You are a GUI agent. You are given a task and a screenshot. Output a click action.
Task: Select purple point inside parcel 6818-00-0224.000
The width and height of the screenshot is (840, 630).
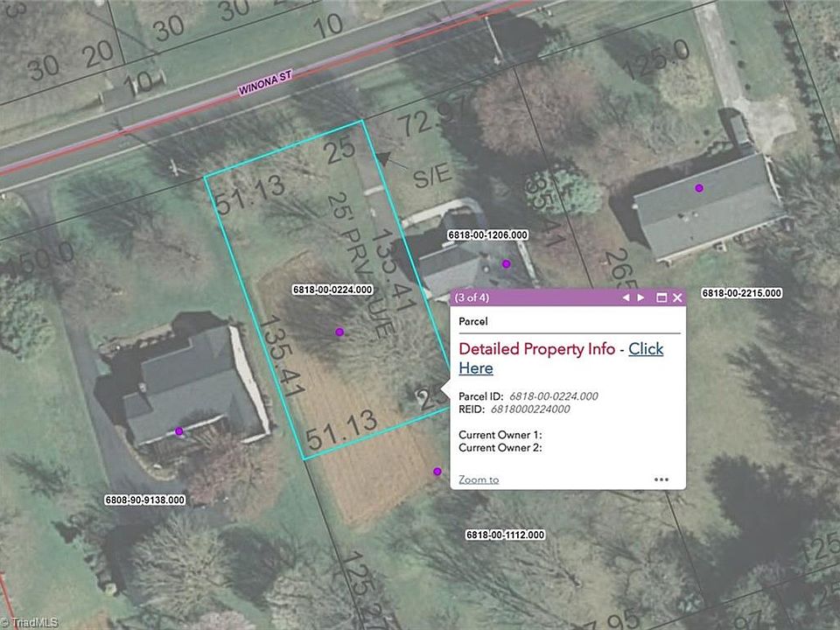tap(339, 332)
